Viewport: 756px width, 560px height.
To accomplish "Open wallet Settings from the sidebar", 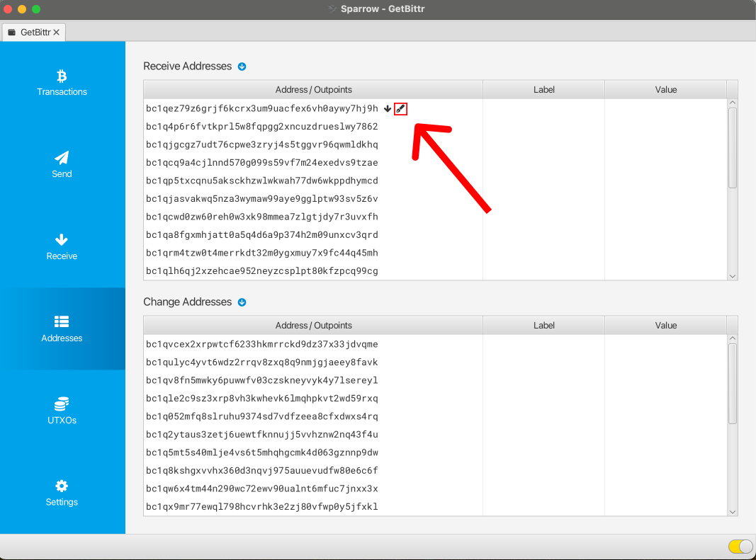I will tap(62, 493).
